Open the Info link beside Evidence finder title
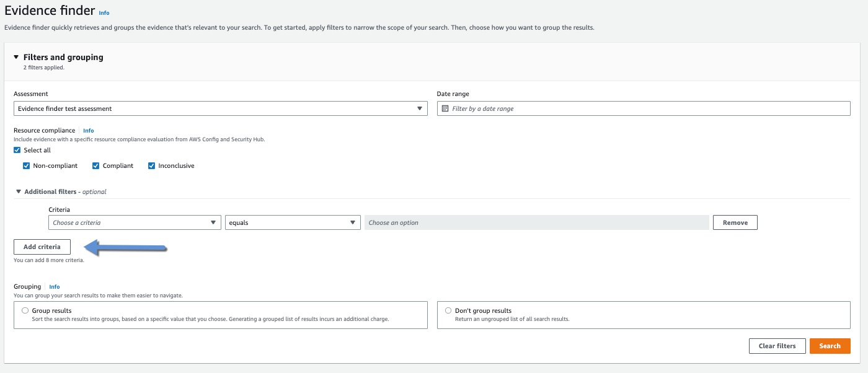Image resolution: width=868 pixels, height=373 pixels. [x=104, y=12]
